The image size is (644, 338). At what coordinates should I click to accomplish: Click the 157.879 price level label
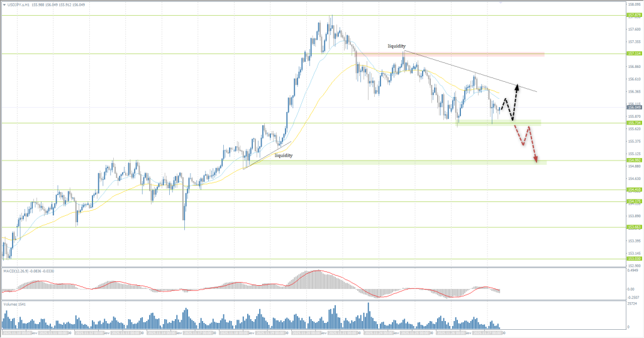click(634, 16)
